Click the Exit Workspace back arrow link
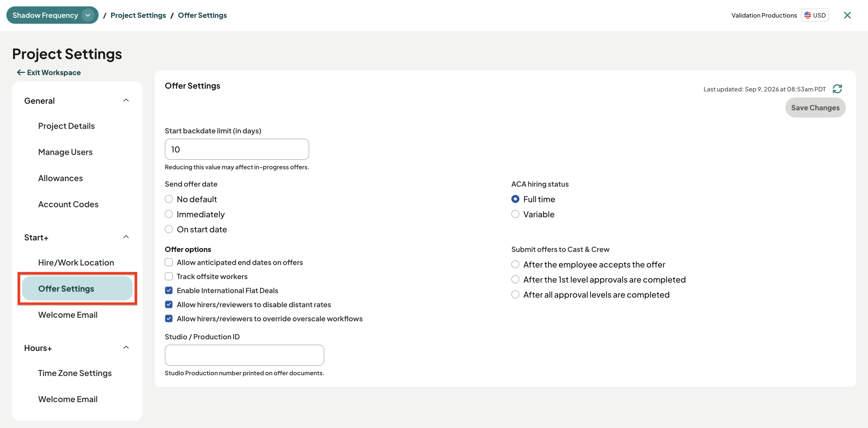The image size is (868, 428). pyautogui.click(x=49, y=72)
